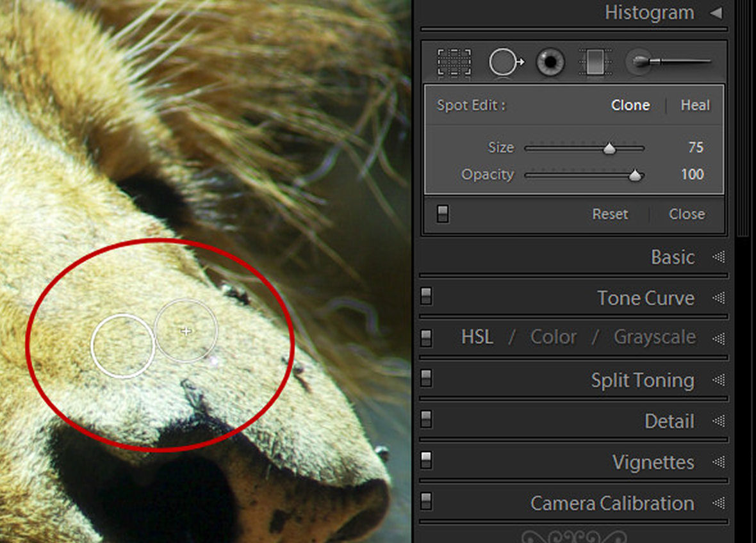Click the Opacity value 100

point(692,174)
